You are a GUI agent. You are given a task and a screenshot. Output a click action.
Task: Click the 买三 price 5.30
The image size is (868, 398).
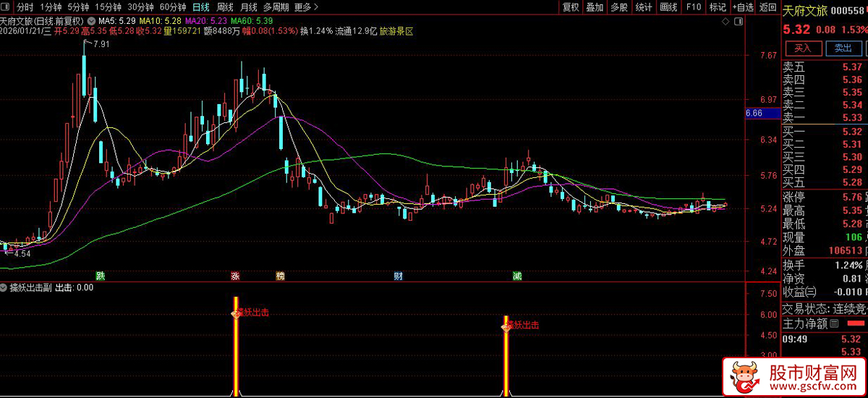pos(851,157)
